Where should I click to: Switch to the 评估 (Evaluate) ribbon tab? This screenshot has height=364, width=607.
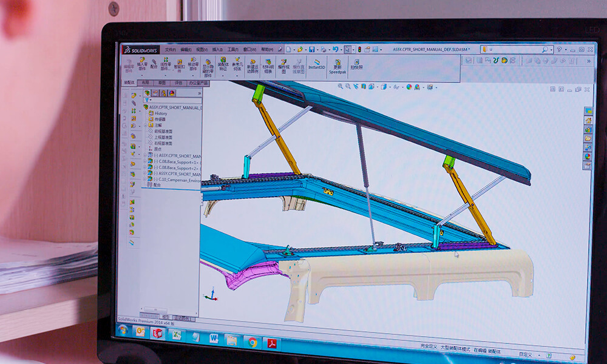click(x=178, y=83)
